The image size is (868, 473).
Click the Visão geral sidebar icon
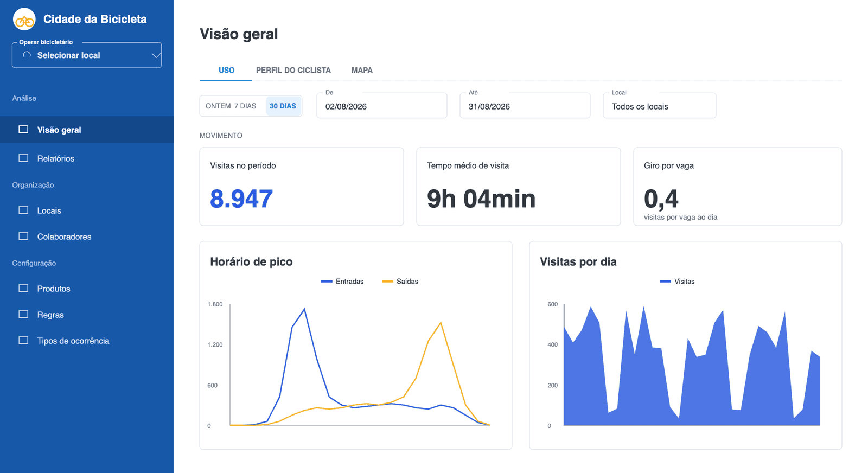pos(23,130)
